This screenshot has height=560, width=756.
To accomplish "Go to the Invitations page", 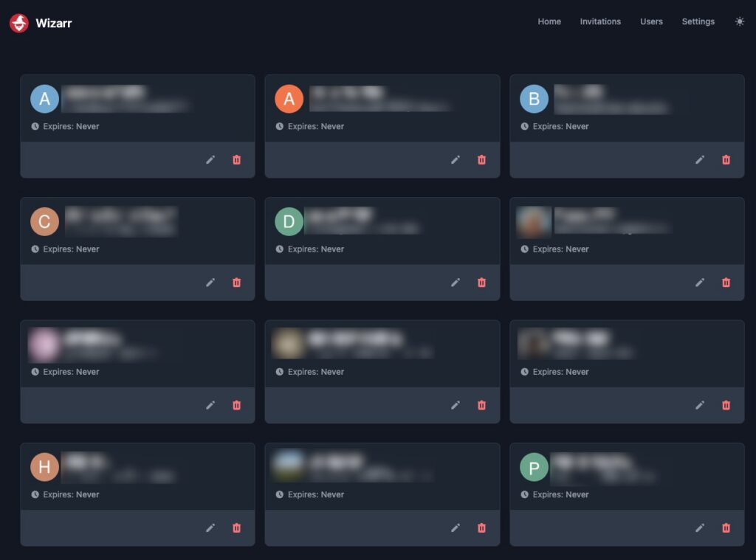I will tap(600, 21).
